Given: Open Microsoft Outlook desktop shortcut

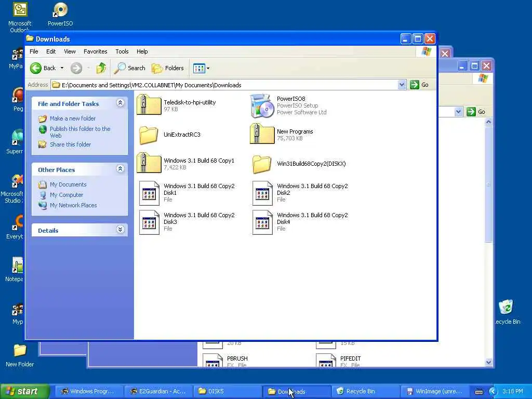Looking at the screenshot, I should point(20,17).
